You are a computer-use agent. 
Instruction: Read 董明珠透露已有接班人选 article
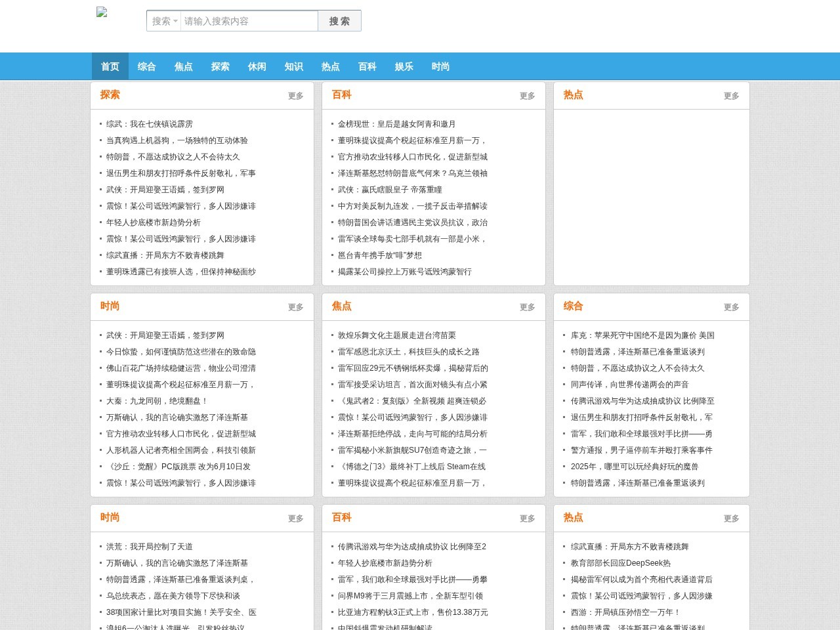point(181,272)
